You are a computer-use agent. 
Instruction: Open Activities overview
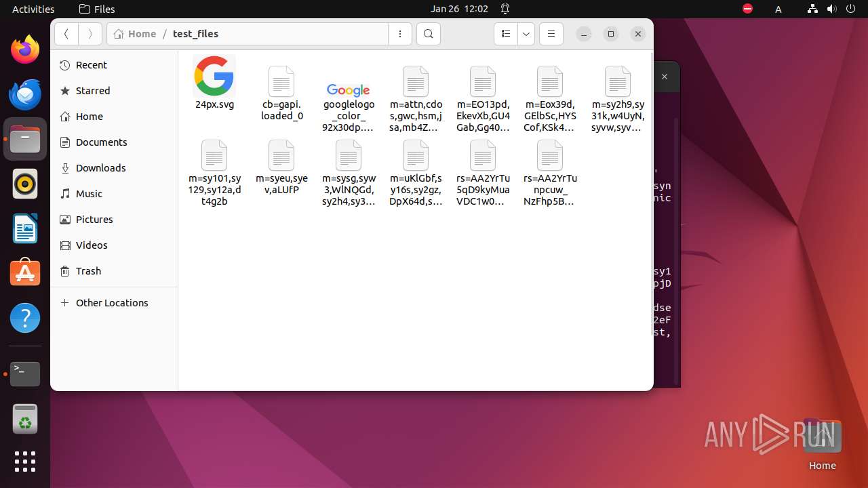pyautogui.click(x=33, y=9)
